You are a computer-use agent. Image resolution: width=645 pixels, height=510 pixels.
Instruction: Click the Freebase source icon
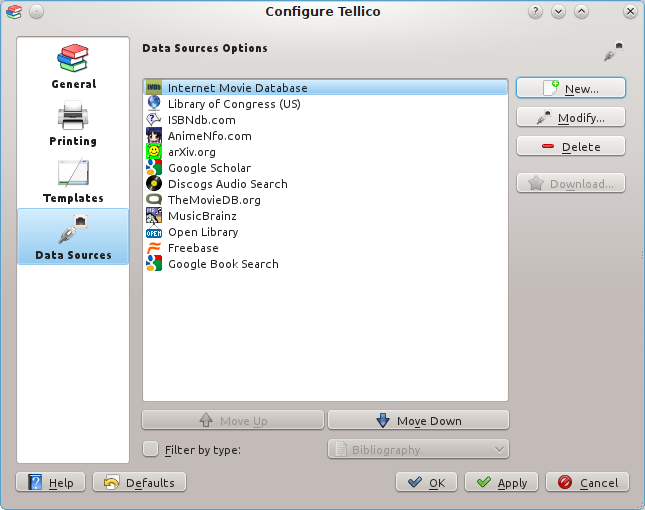(x=153, y=248)
